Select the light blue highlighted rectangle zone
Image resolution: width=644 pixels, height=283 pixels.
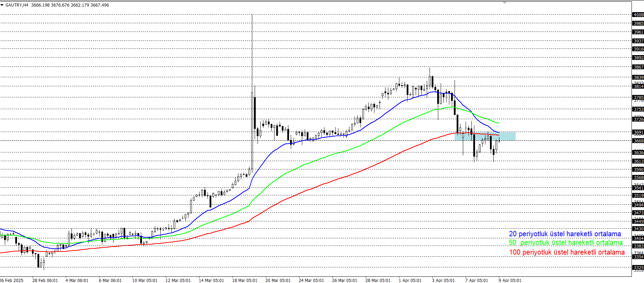[x=485, y=136]
